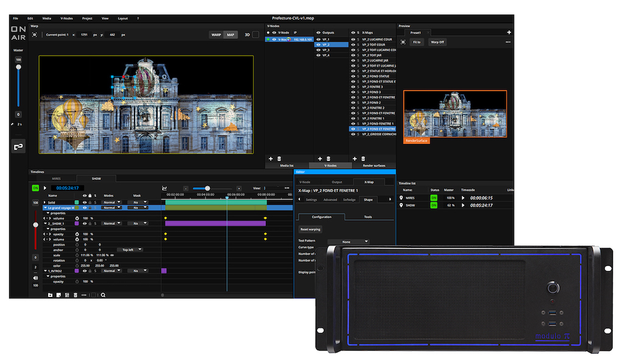This screenshot has height=364, width=623.
Task: Add a new V-Node with plus icon
Action: pos(271,159)
